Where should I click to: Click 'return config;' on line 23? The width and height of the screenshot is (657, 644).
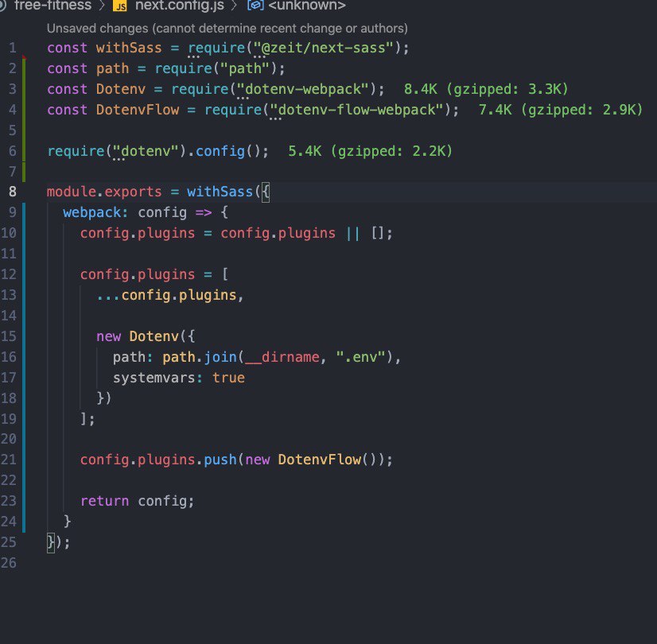pos(138,501)
